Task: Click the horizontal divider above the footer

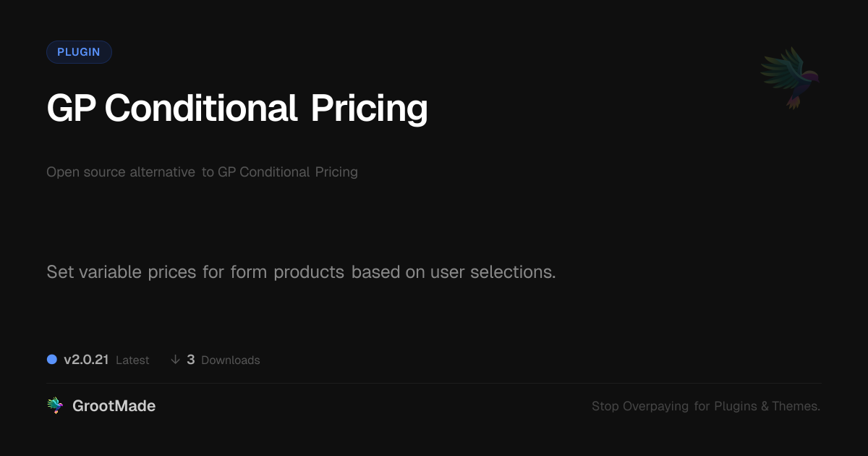Action: [x=434, y=383]
